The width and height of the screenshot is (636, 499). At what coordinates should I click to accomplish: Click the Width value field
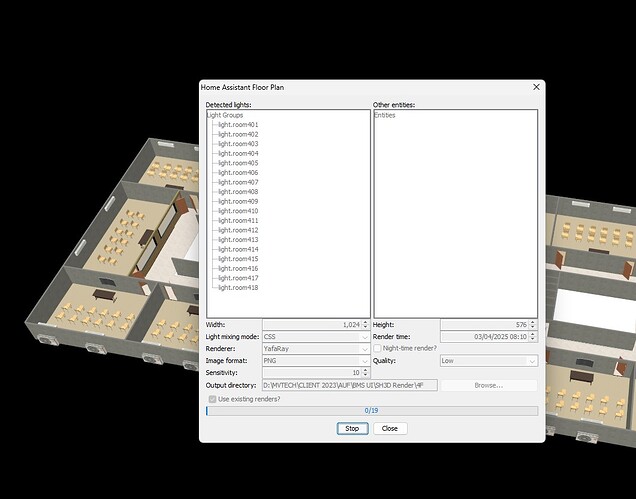coord(312,325)
